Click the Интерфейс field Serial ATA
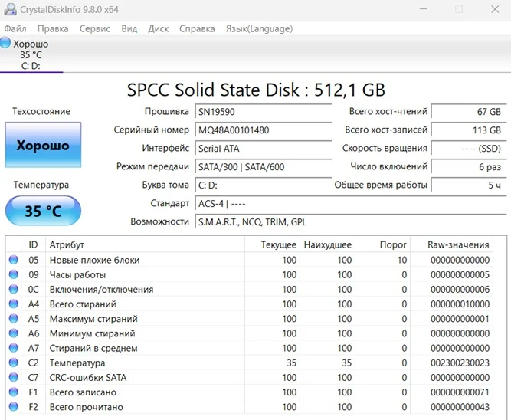Image resolution: width=511 pixels, height=420 pixels. tap(264, 149)
